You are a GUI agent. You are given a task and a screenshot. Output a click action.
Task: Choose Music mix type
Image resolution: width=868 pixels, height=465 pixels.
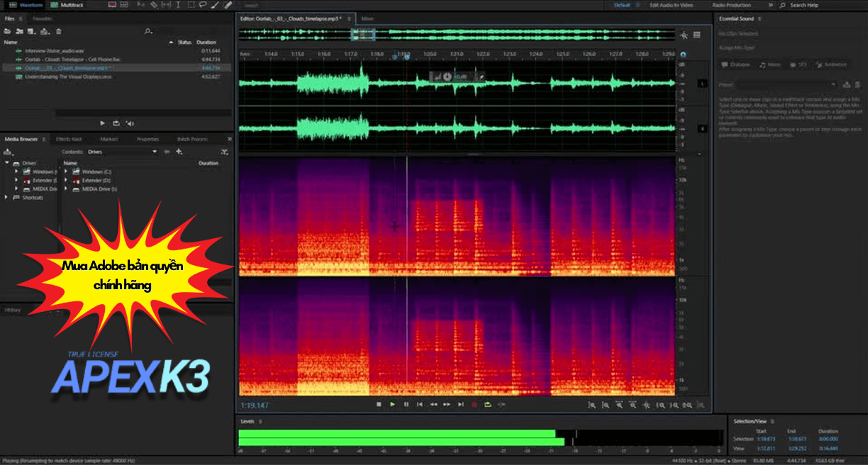pos(770,65)
